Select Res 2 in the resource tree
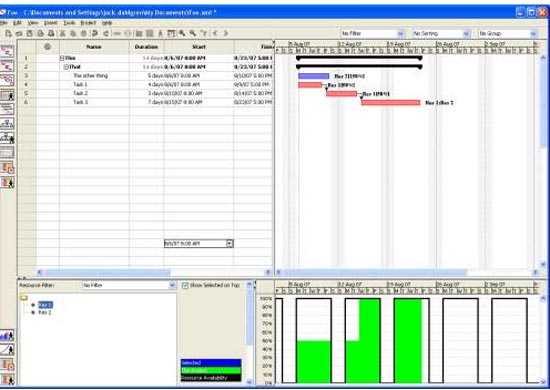The height and width of the screenshot is (390, 550). [45, 312]
